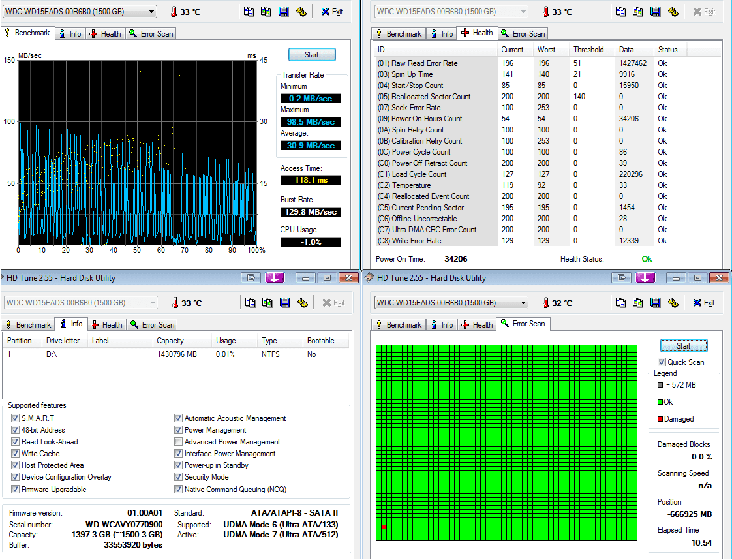Screen dimensions: 732x560
Task: Click red Damaged legend swatch
Action: tap(660, 419)
